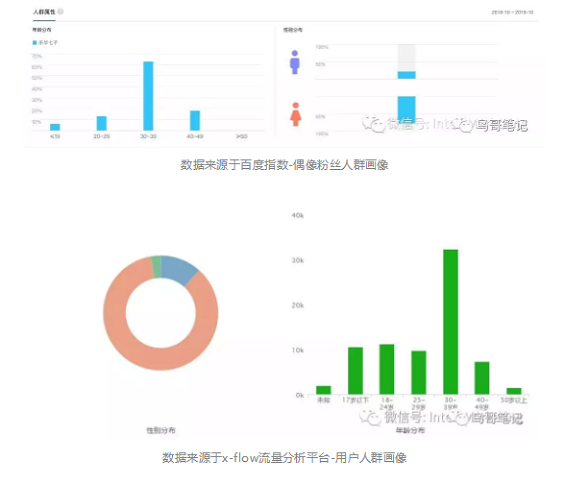Click the orange female figure icon

point(295,114)
